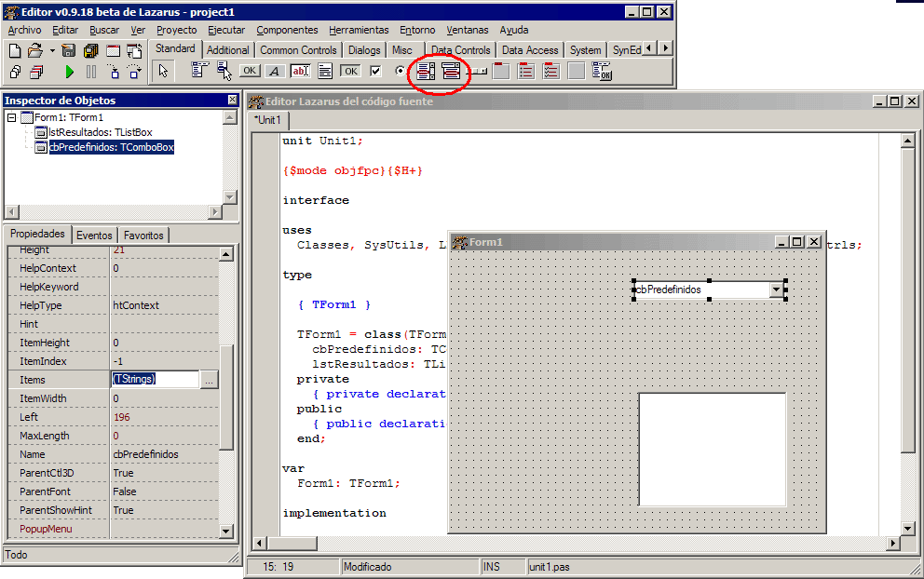This screenshot has height=579, width=924.
Task: Open the Items property ellipsis editor button
Action: tap(209, 380)
